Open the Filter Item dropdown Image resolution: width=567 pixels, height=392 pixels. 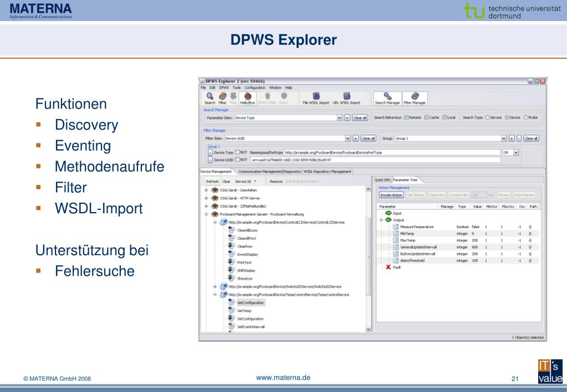click(348, 138)
